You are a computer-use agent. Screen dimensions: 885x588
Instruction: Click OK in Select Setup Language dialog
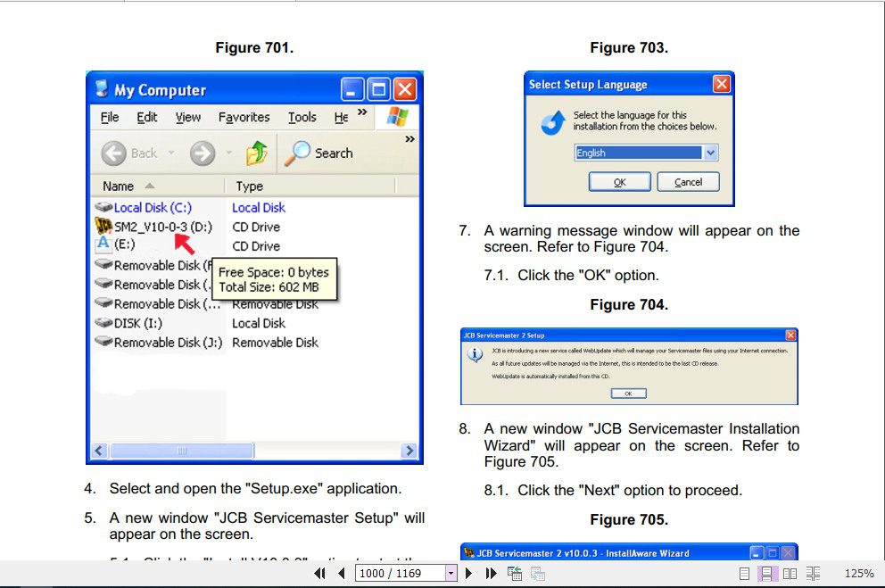click(x=620, y=182)
